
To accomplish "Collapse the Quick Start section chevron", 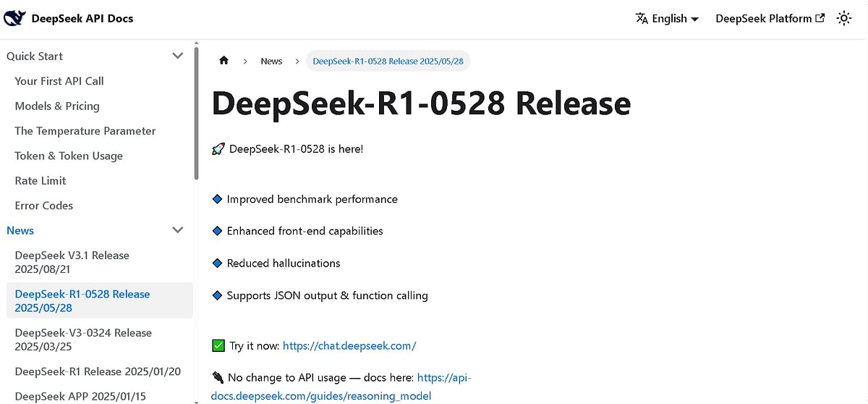I will click(177, 56).
